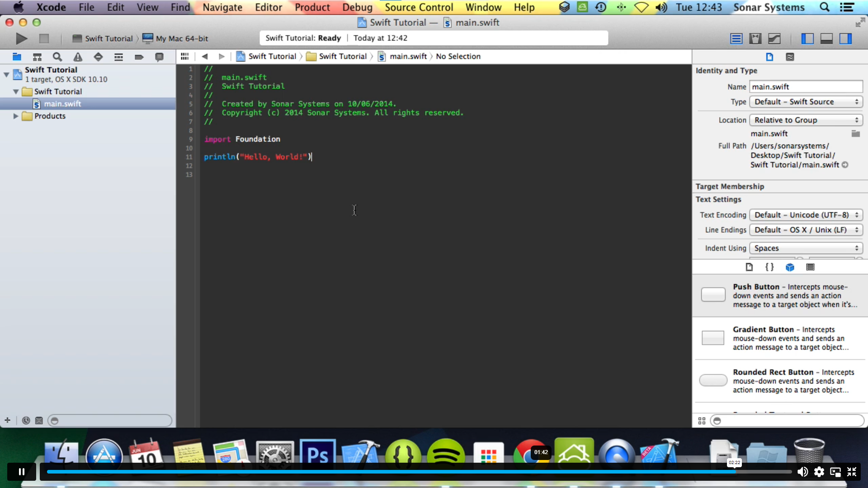The width and height of the screenshot is (868, 488).
Task: Open the Navigate menu
Action: [222, 7]
